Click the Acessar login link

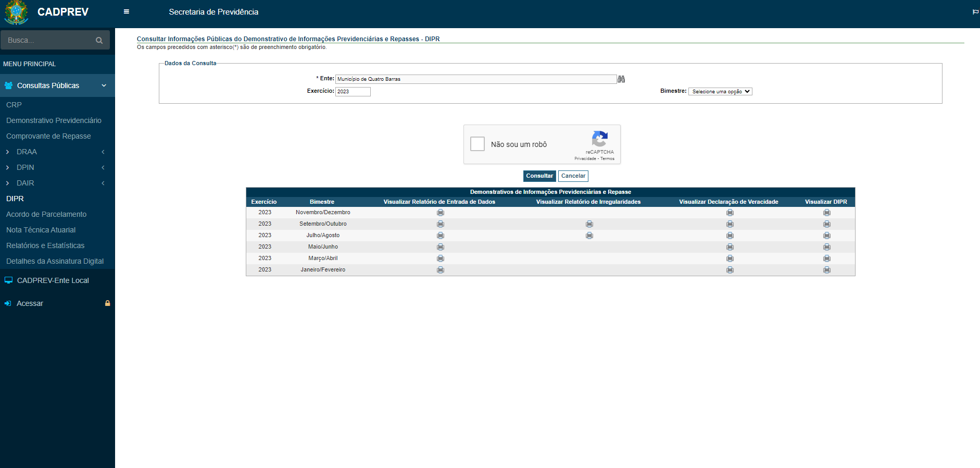30,303
